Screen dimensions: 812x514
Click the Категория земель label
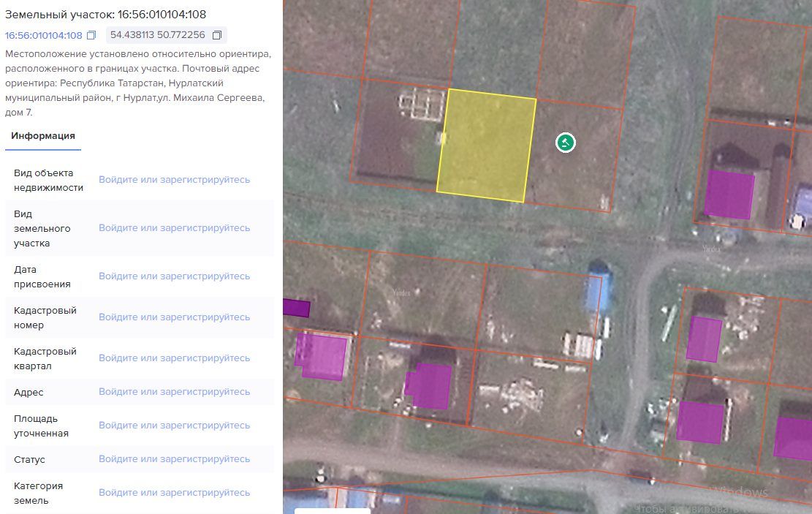click(x=38, y=494)
